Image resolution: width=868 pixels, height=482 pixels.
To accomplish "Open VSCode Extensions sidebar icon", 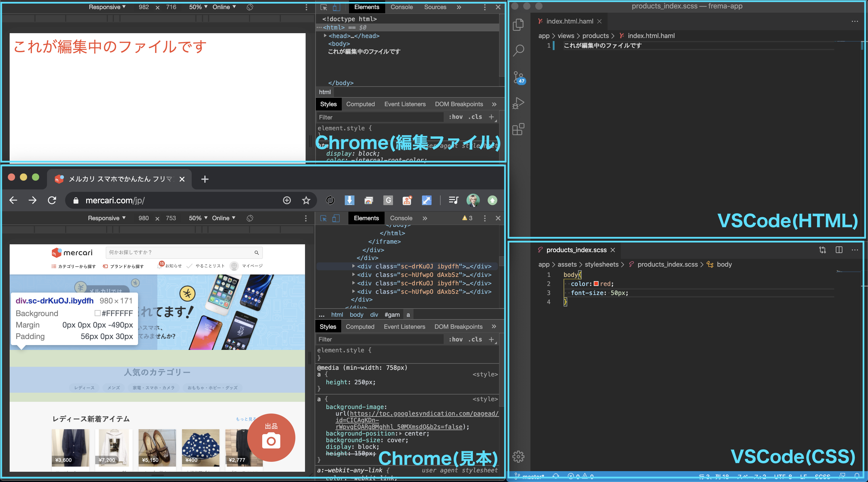I will (x=518, y=129).
